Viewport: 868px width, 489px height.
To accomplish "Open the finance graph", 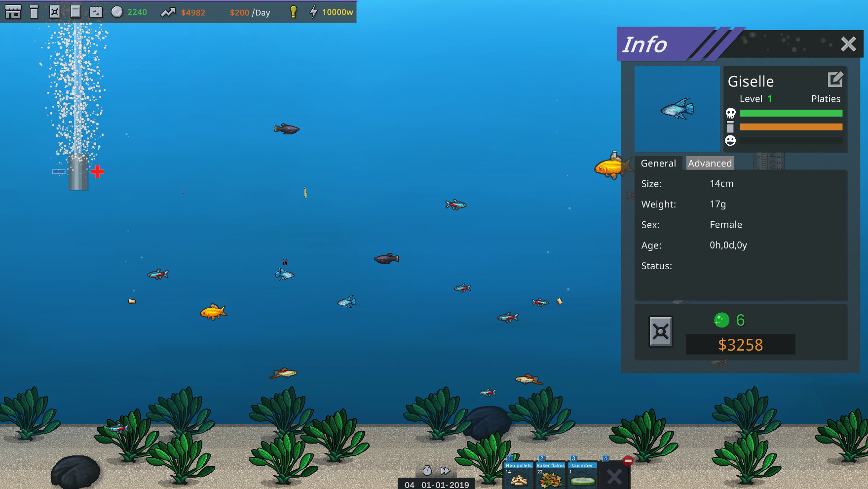I will click(x=169, y=12).
